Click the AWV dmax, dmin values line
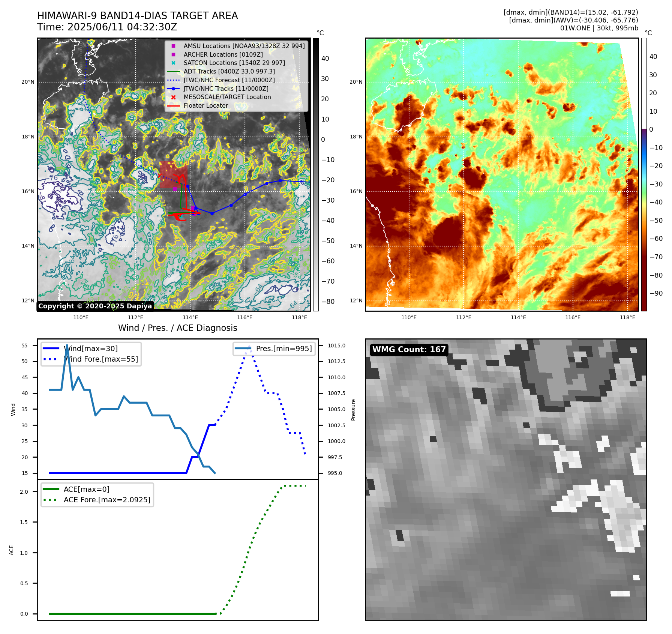 [573, 20]
